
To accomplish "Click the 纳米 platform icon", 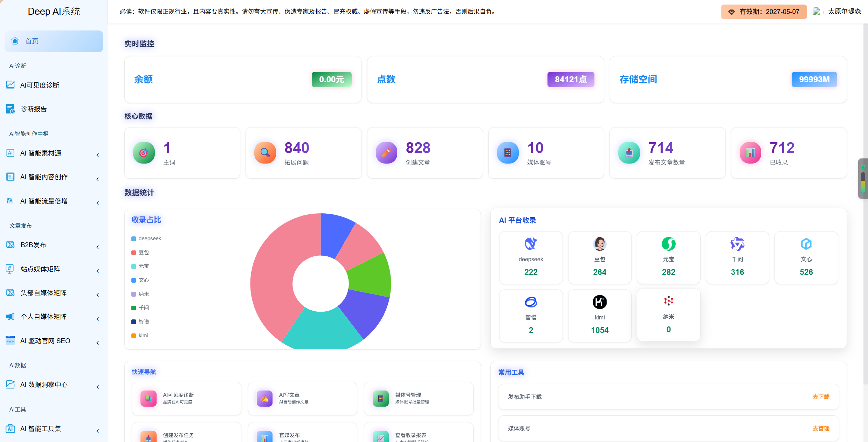I will tap(668, 301).
